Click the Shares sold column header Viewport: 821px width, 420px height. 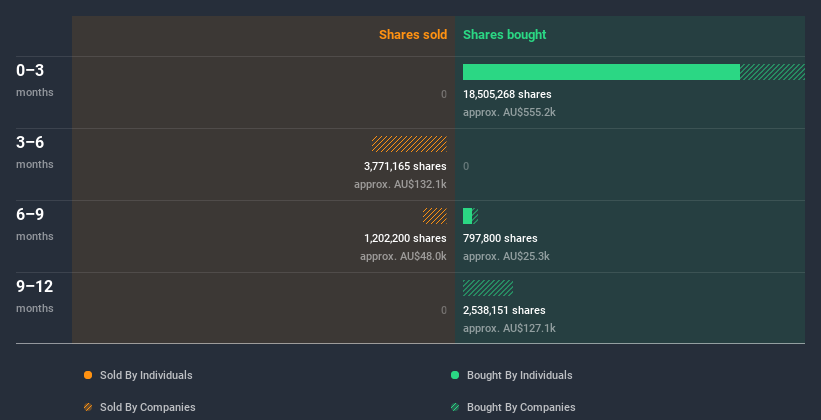click(413, 35)
